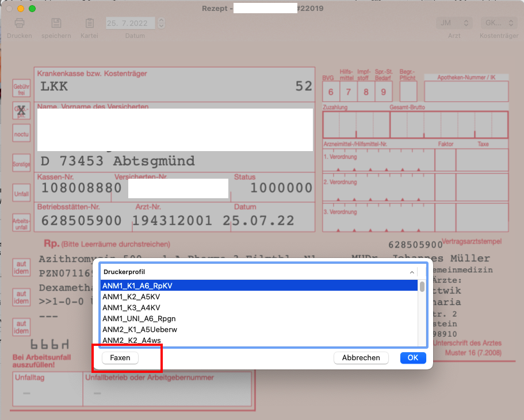Select the ANM1_UNI_A6_Rpgn printer profile
Image resolution: width=524 pixels, height=420 pixels.
(x=259, y=318)
